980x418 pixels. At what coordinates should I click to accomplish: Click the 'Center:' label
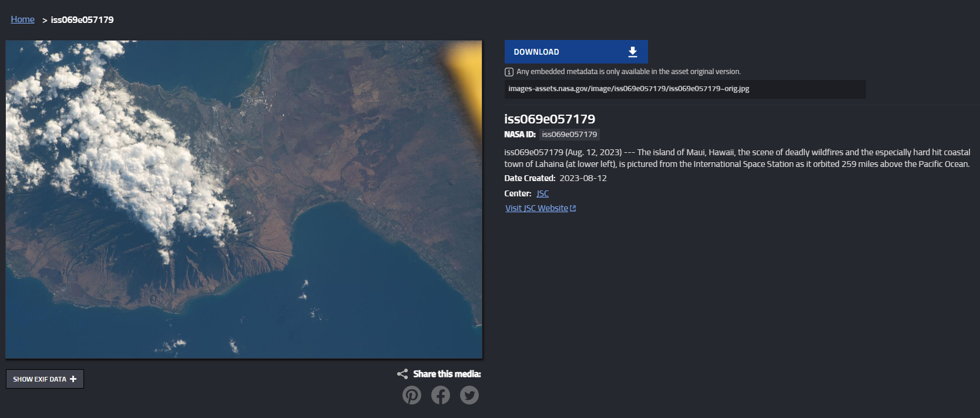[x=518, y=193]
